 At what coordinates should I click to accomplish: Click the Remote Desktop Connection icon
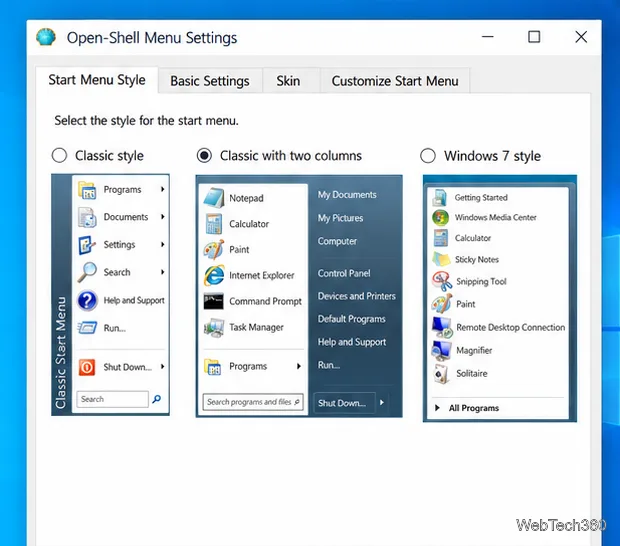442,327
